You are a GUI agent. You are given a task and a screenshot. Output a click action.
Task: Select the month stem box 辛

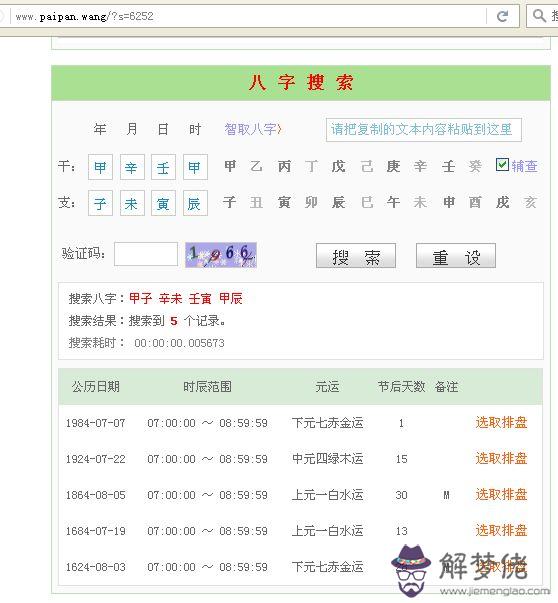pyautogui.click(x=132, y=167)
